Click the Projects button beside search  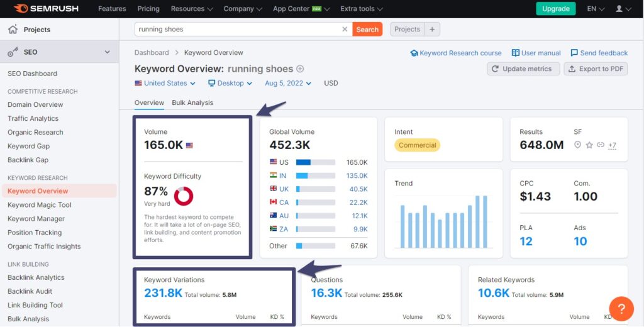pyautogui.click(x=407, y=29)
